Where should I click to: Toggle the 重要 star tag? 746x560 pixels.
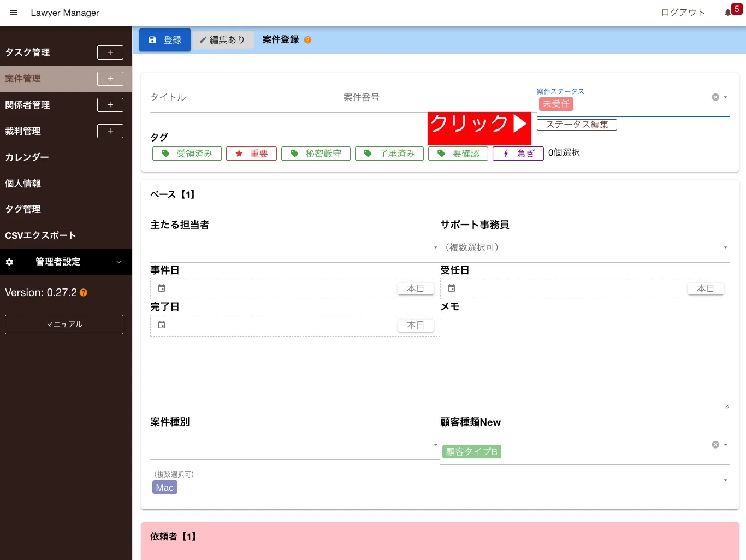(x=251, y=154)
